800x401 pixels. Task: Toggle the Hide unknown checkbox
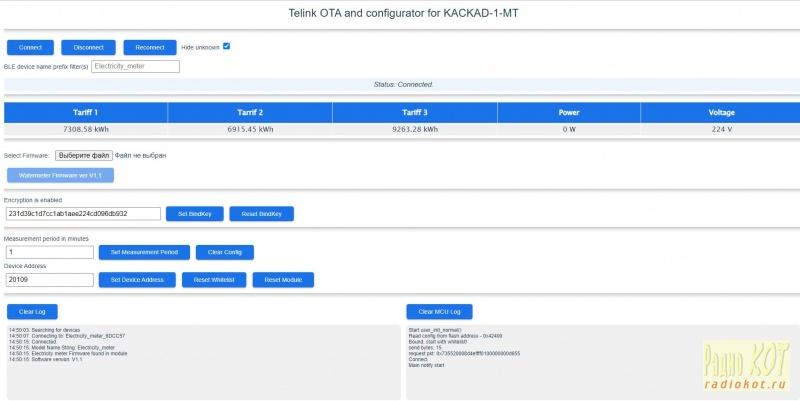pyautogui.click(x=227, y=46)
